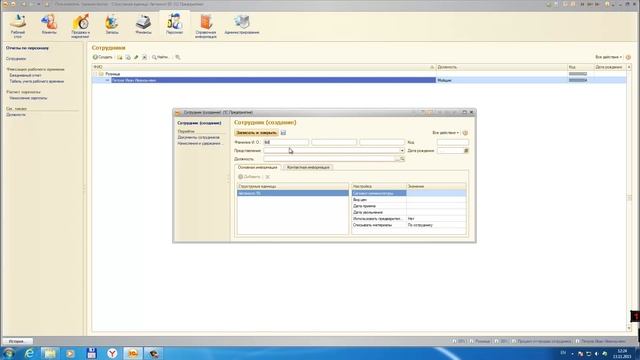
Task: Select the highlighted row in Структурные единицы list
Action: (x=293, y=193)
